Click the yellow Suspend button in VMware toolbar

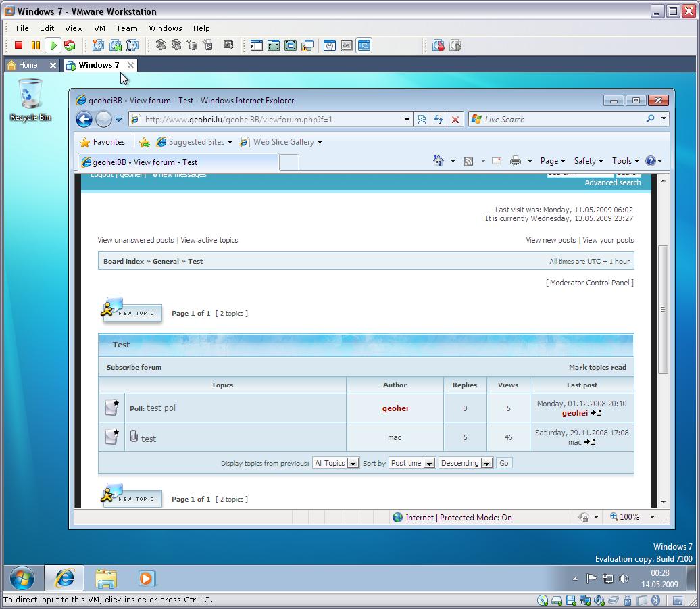(x=35, y=45)
